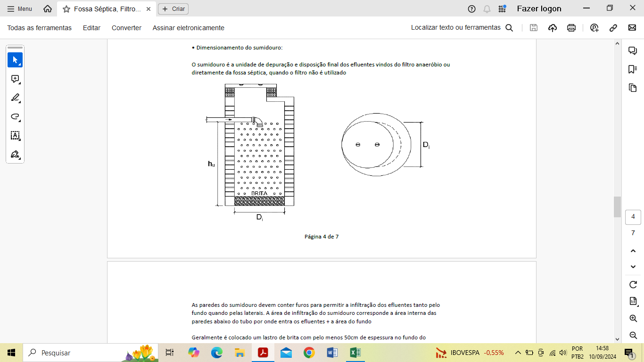
Task: Rotate the page view
Action: pos(633,285)
